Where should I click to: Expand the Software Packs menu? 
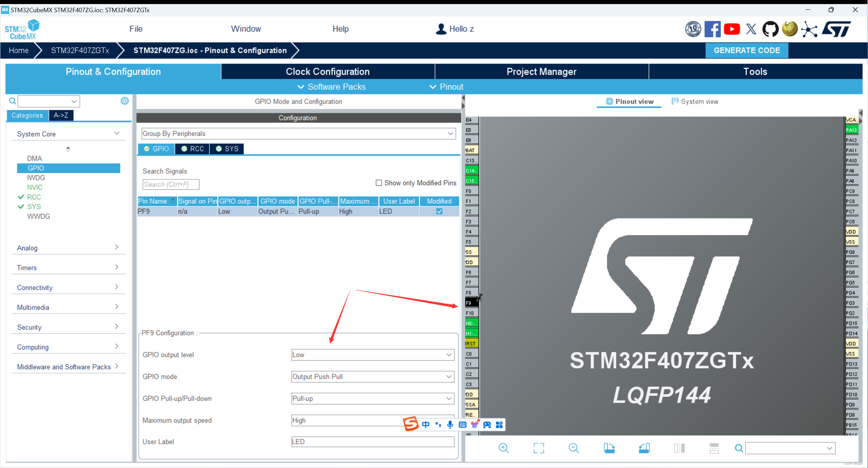pyautogui.click(x=332, y=87)
